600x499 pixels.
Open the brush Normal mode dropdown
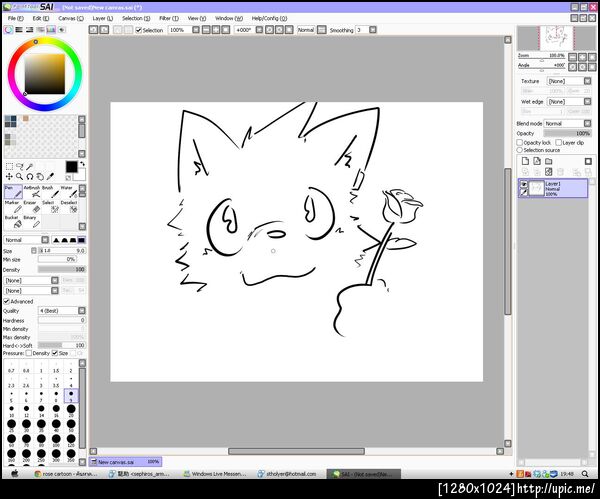pos(45,240)
